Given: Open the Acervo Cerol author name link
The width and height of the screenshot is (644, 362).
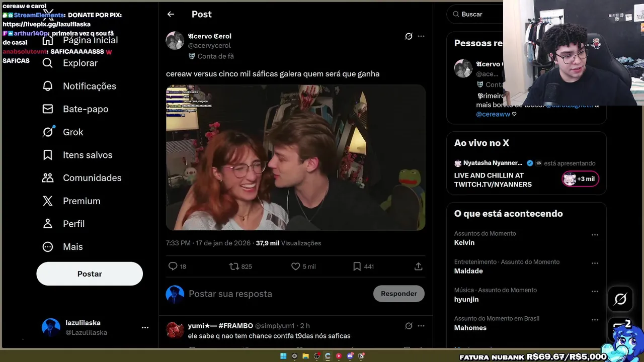Looking at the screenshot, I should (x=210, y=36).
